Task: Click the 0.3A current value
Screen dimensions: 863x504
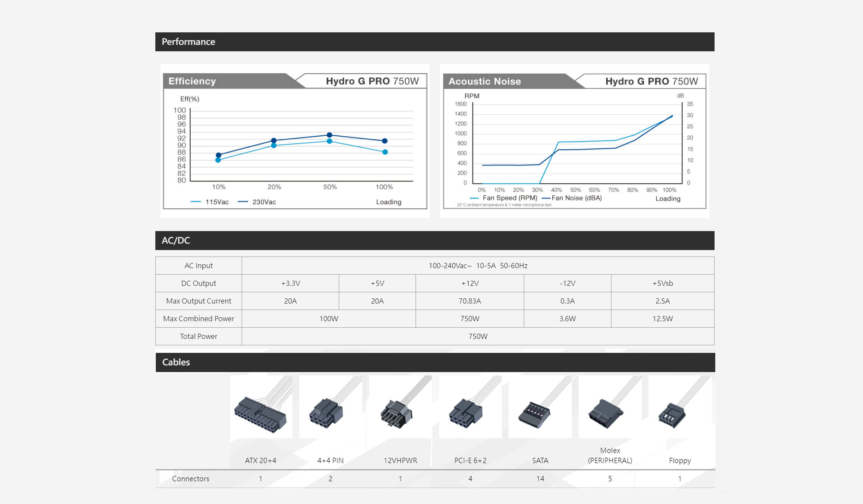Action: click(567, 301)
